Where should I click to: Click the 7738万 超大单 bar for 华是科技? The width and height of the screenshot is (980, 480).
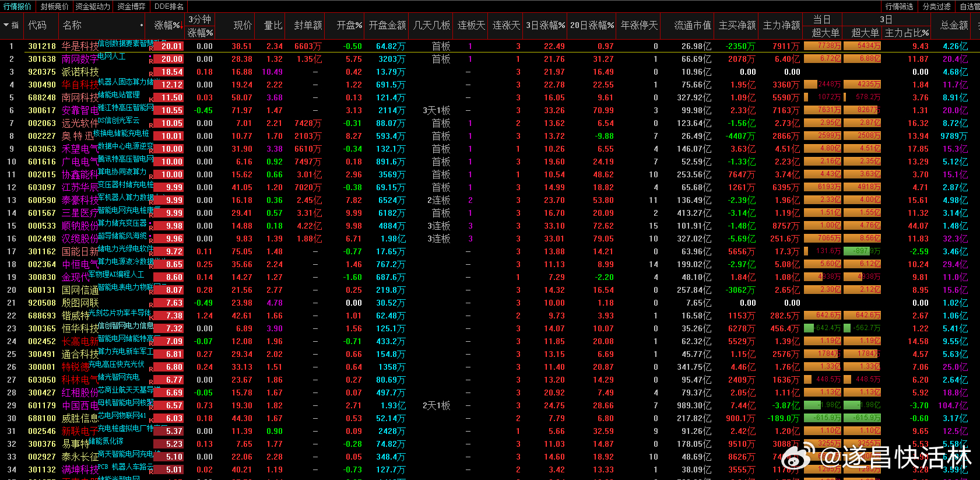823,45
